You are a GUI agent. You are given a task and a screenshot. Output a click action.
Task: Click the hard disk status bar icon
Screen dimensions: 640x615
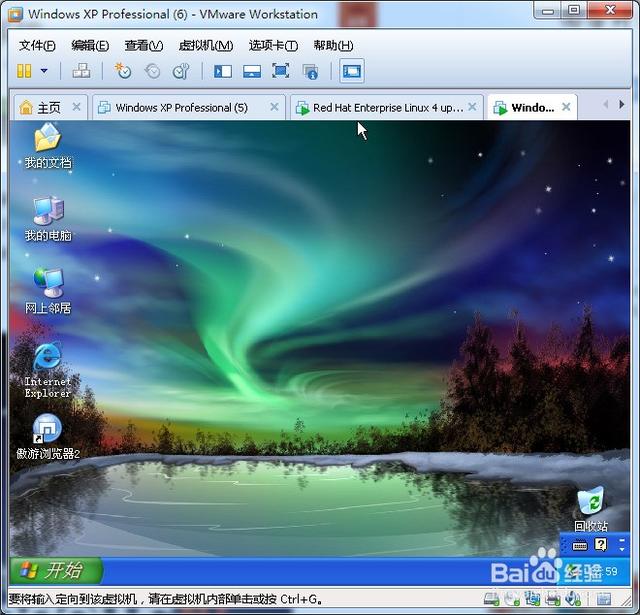pos(492,600)
